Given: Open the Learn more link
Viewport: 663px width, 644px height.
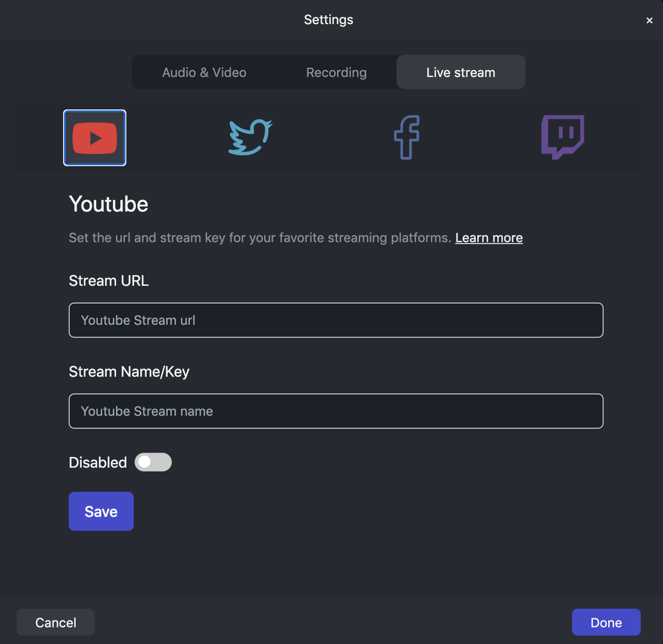Looking at the screenshot, I should [x=489, y=238].
